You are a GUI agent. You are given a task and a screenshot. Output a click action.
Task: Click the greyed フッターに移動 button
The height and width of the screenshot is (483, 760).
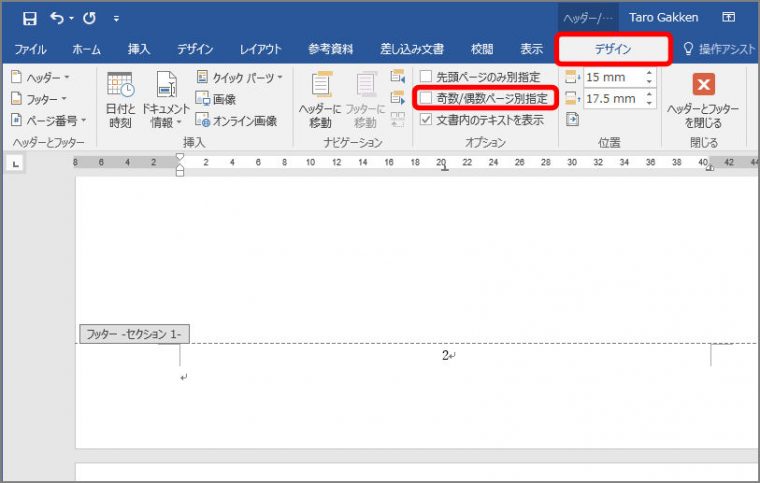365,100
